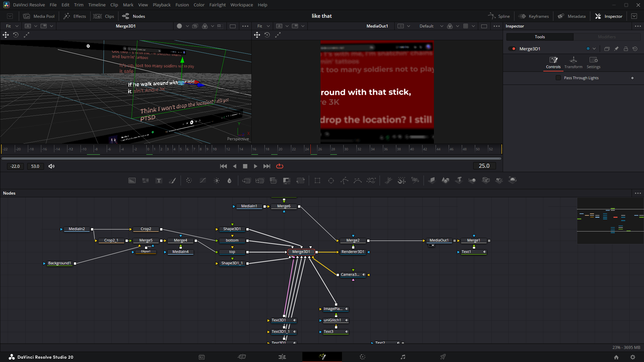Pin the Merge3D1 tool in Inspector
The height and width of the screenshot is (362, 644).
point(616,49)
